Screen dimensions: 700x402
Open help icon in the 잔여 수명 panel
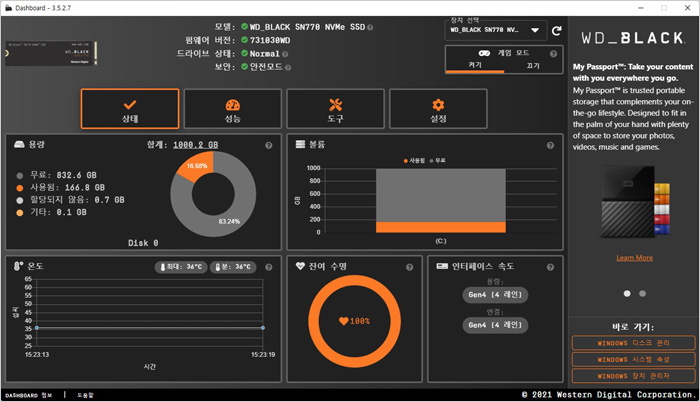point(409,267)
